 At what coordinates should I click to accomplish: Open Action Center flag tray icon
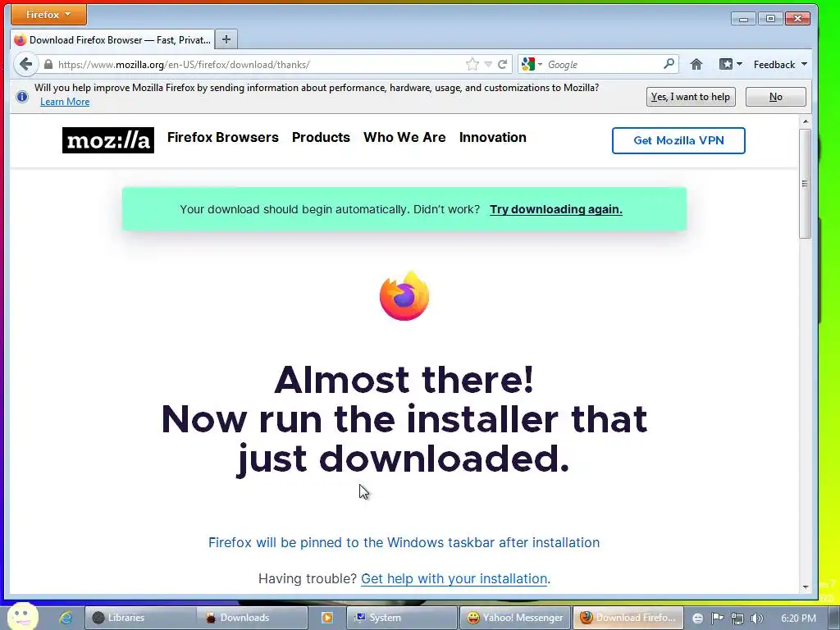tap(717, 619)
